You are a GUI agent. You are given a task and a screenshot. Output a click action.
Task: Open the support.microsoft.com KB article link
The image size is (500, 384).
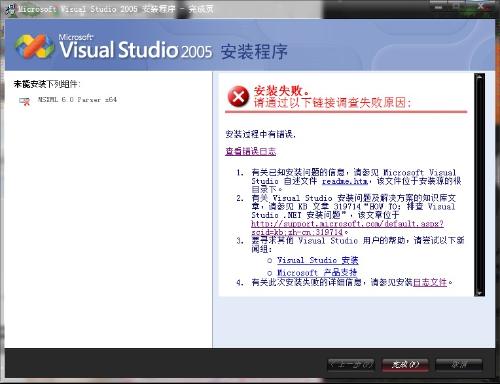(x=347, y=227)
